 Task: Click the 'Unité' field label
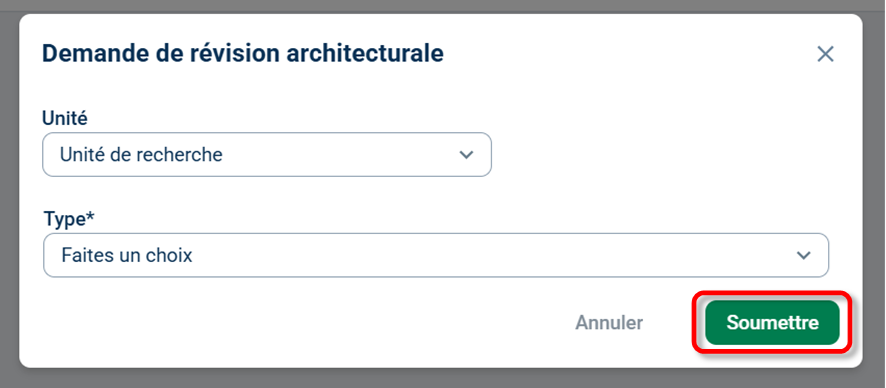65,118
